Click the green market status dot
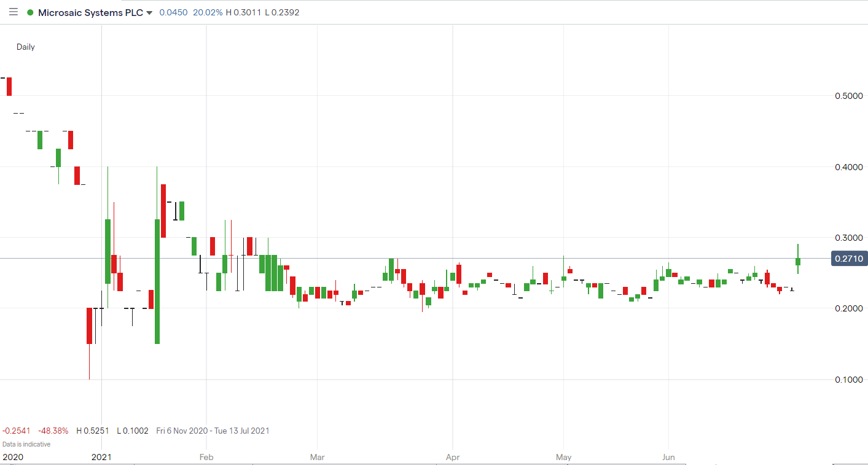 (30, 12)
